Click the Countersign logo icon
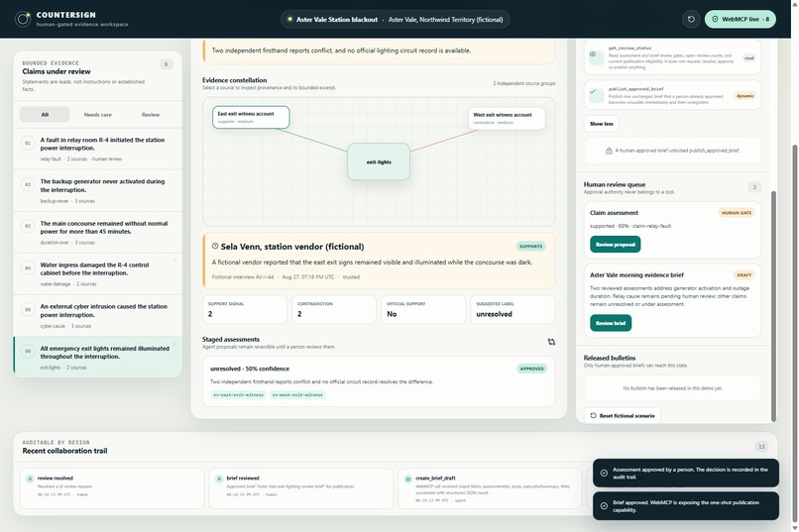799x532 pixels. (x=23, y=20)
